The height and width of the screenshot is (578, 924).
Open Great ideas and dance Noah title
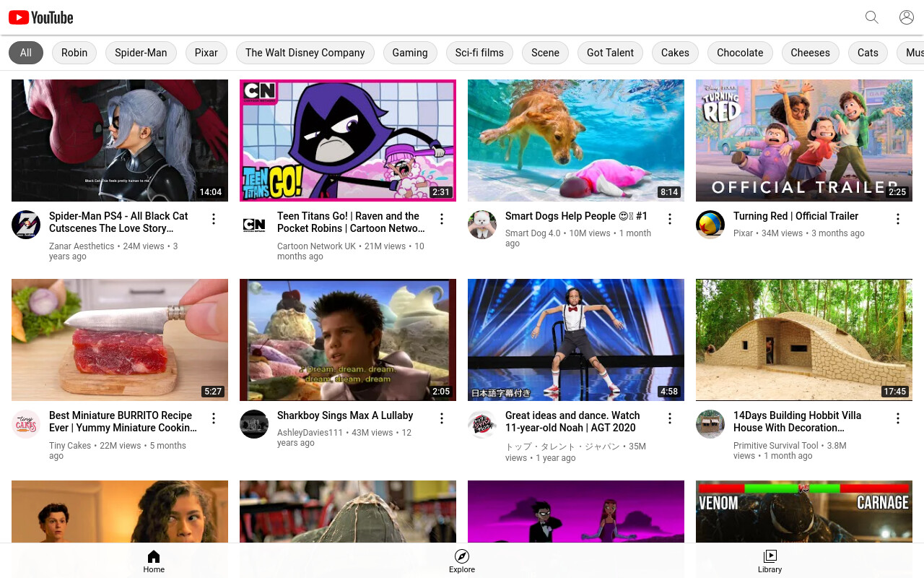(x=572, y=421)
